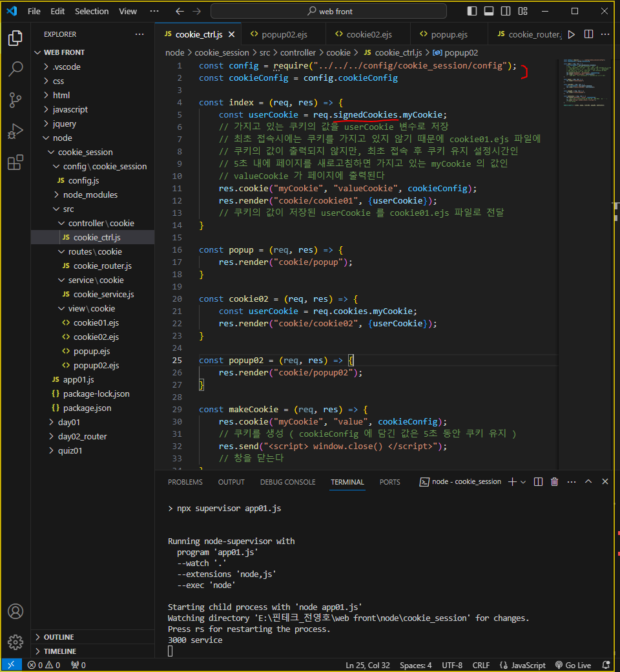
Task: Expand the node_modules folder
Action: point(93,194)
